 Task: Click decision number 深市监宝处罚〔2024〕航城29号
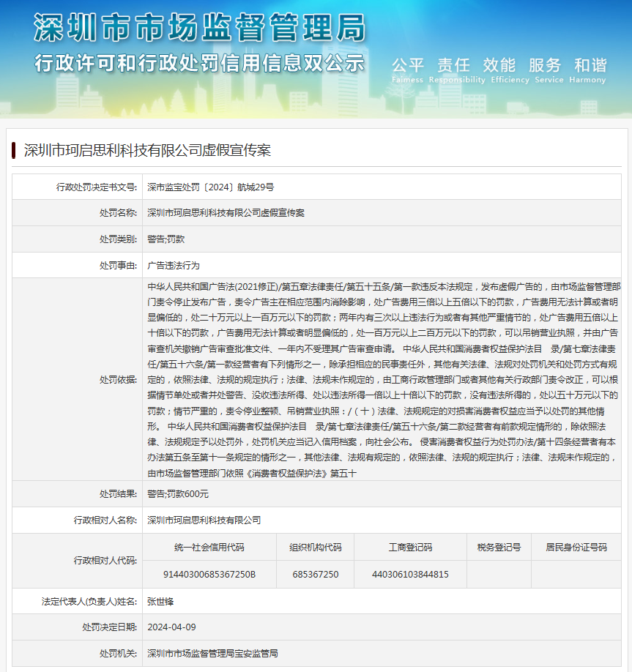tap(210, 187)
